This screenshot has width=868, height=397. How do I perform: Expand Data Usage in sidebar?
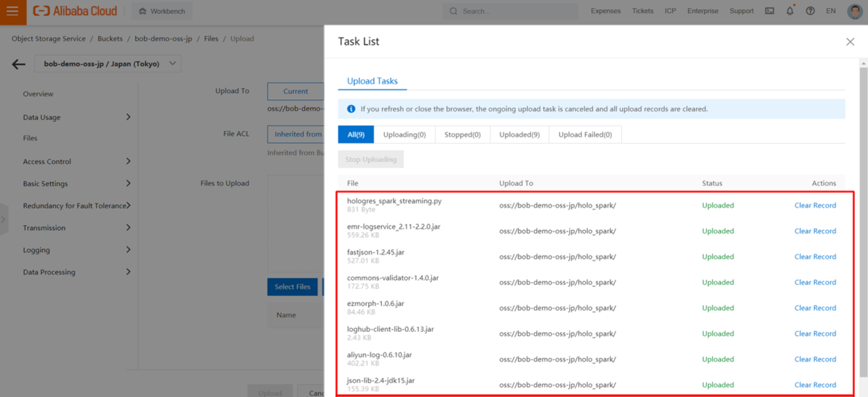76,117
